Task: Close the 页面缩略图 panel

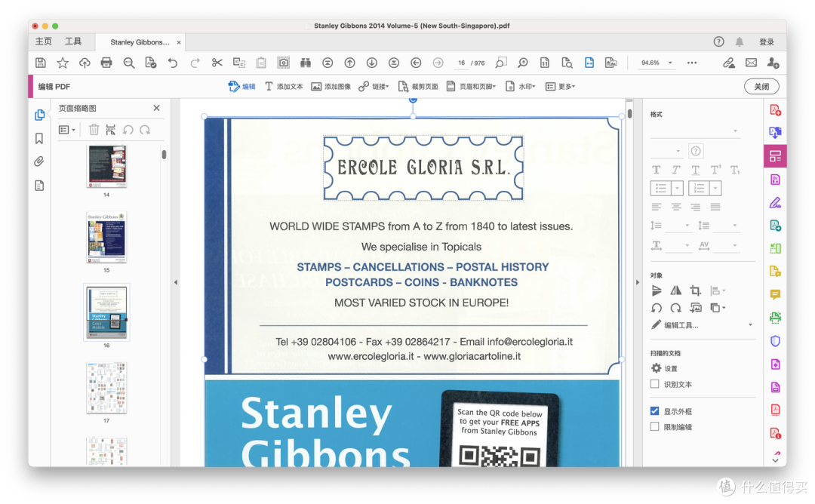Action: click(156, 108)
